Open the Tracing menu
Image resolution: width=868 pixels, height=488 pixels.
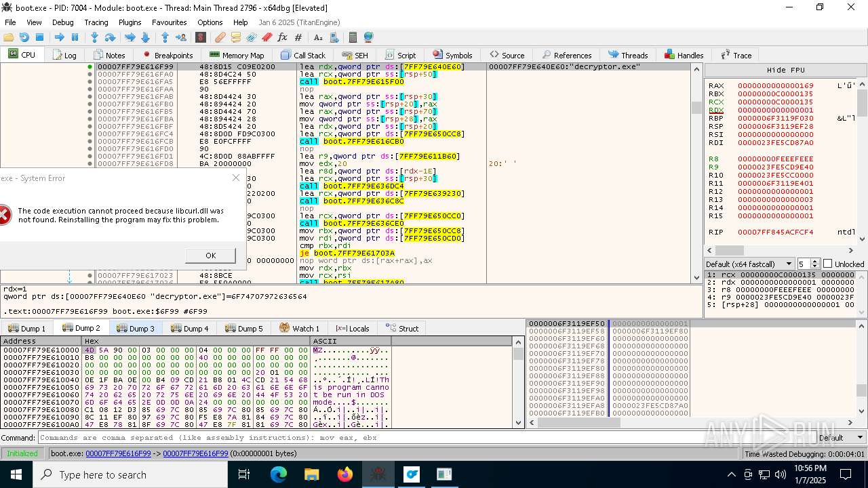(96, 22)
